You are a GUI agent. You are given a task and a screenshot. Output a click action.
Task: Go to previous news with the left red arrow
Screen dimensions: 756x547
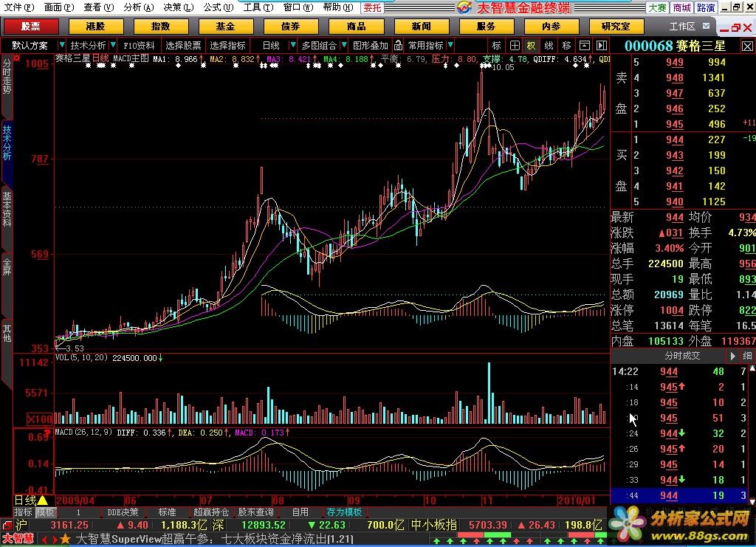coord(44,540)
